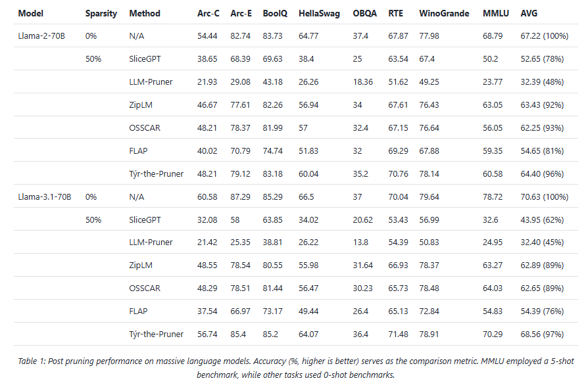
Task: Click the 67.22 (100%) average cell
Action: point(547,36)
